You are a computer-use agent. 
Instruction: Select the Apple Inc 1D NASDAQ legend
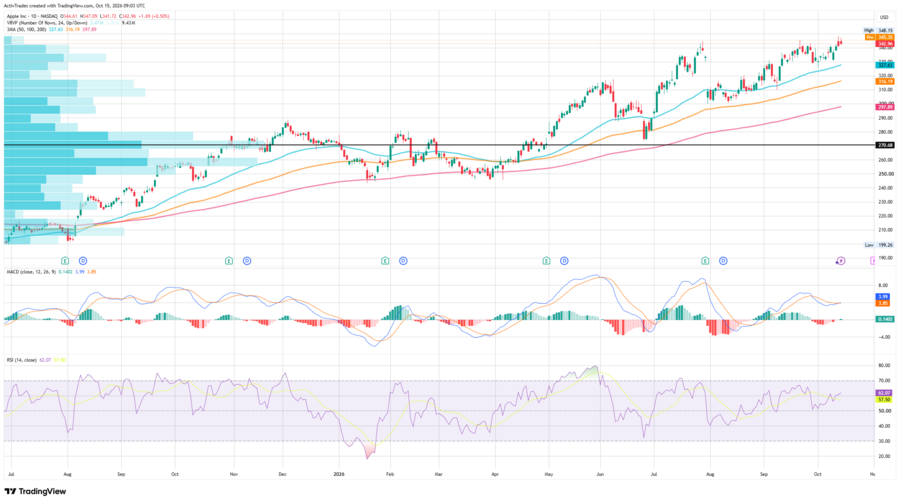[34, 16]
